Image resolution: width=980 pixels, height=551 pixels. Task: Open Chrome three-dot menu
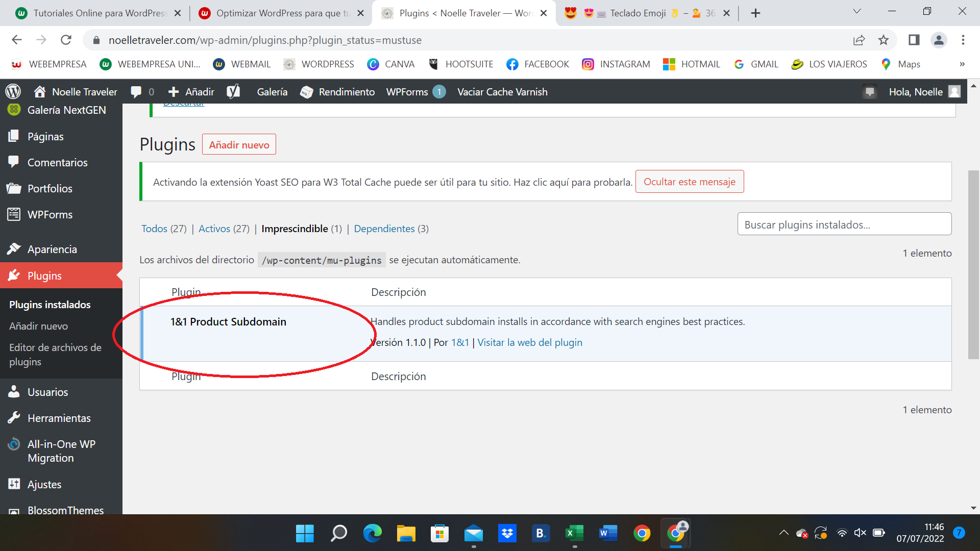963,40
